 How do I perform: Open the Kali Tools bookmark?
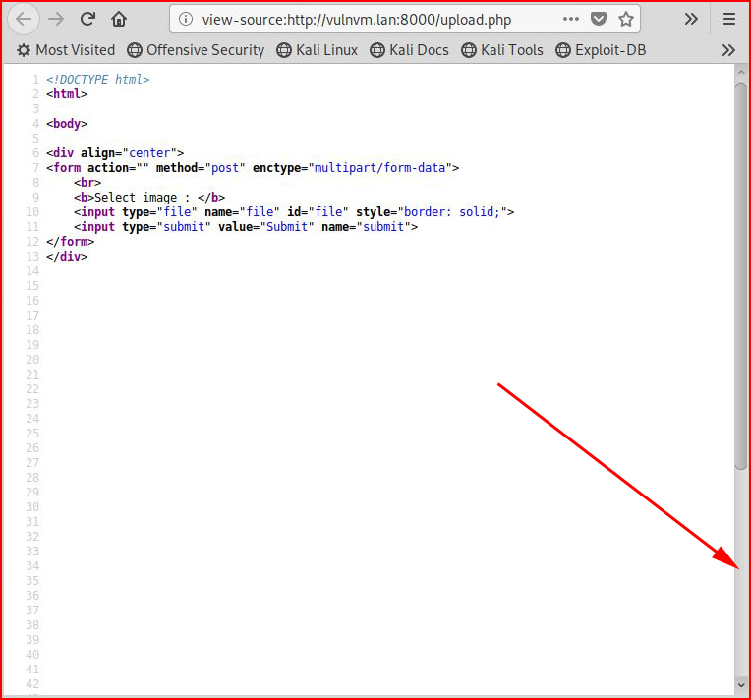pos(502,50)
